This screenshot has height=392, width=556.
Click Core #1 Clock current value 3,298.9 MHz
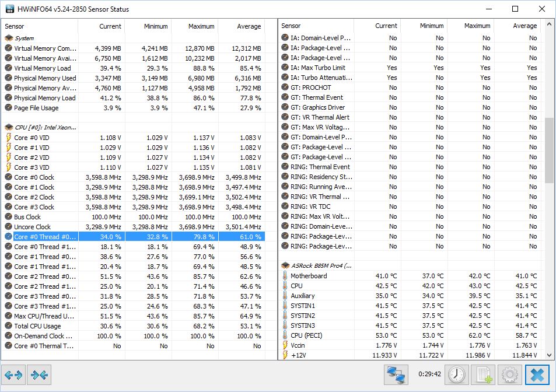point(103,187)
